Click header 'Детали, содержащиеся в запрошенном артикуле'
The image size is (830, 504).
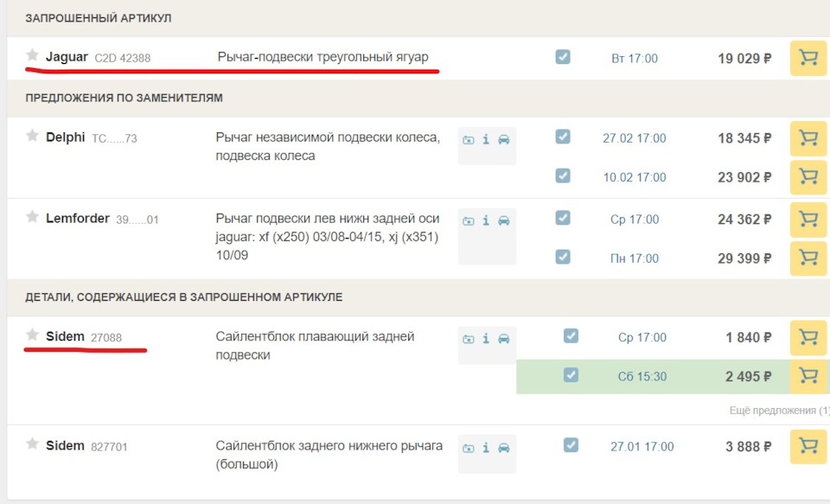pos(183,297)
